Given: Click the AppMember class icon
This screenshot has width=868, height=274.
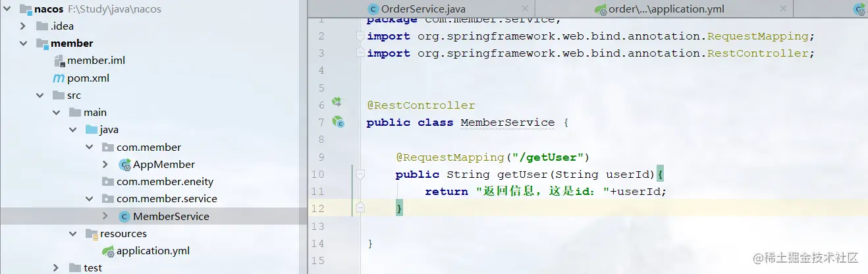Looking at the screenshot, I should (x=124, y=165).
